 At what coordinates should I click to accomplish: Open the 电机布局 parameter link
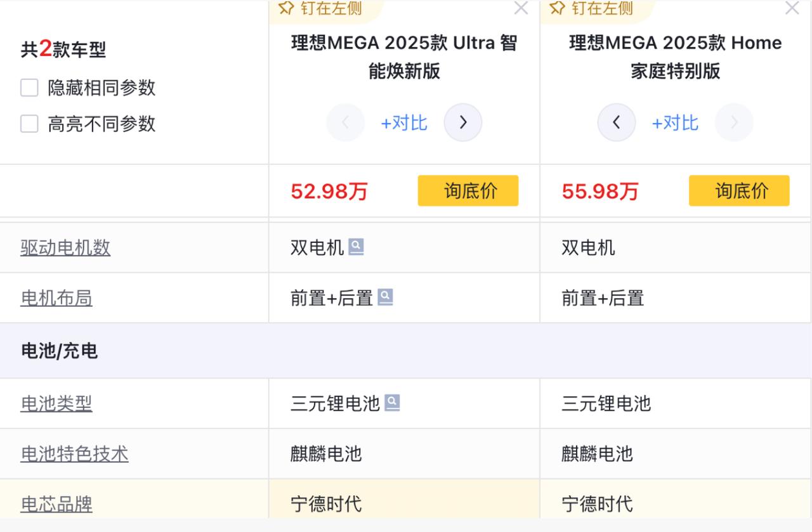pyautogui.click(x=56, y=297)
